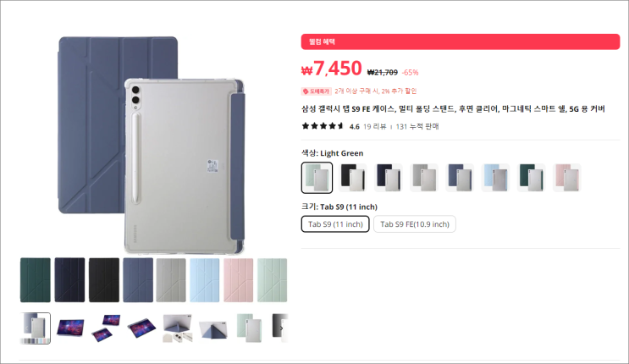Image resolution: width=629 pixels, height=364 pixels.
Task: Select Tab S9 (11 inch) size
Action: click(335, 224)
